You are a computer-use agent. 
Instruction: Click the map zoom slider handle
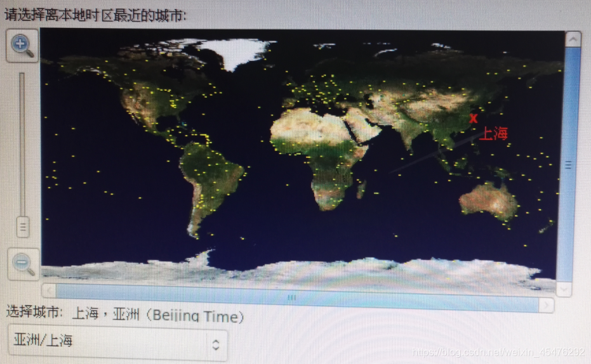pyautogui.click(x=23, y=227)
